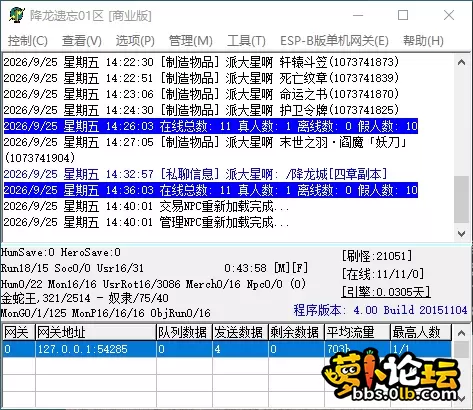Click the log scrollbar down arrow
Image resolution: width=473 pixels, height=410 pixels.
coord(461,234)
